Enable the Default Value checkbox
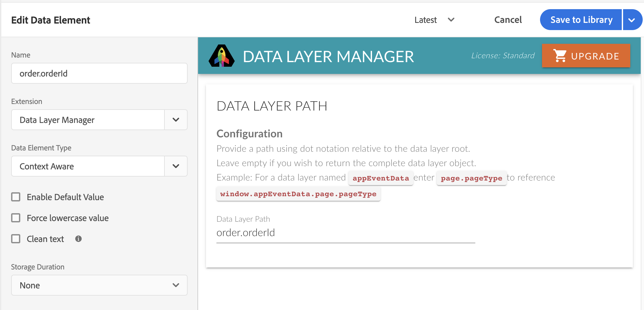Screen dimensions: 644x310 click(x=16, y=197)
